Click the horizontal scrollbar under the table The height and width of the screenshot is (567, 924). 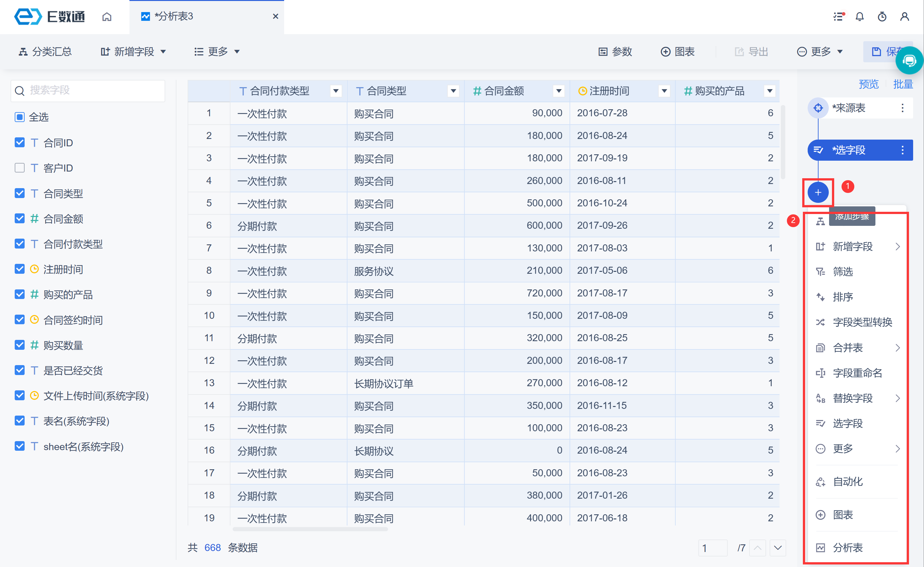(310, 529)
